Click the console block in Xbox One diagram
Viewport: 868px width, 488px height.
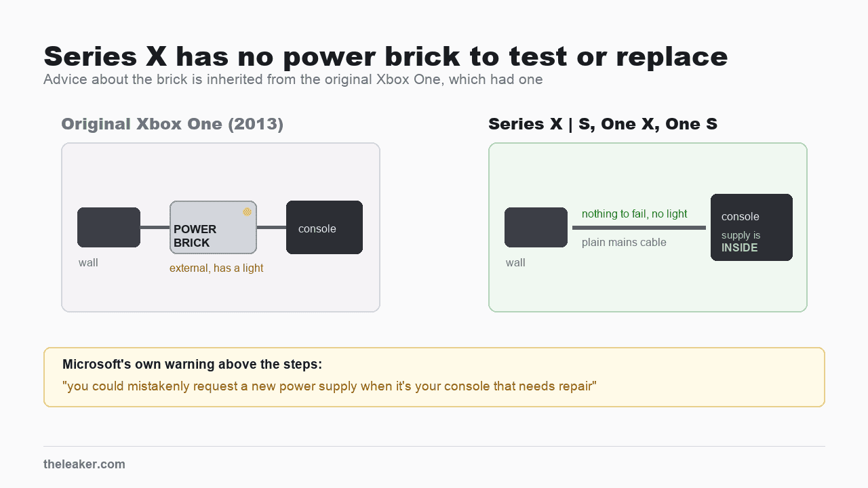[x=324, y=227]
